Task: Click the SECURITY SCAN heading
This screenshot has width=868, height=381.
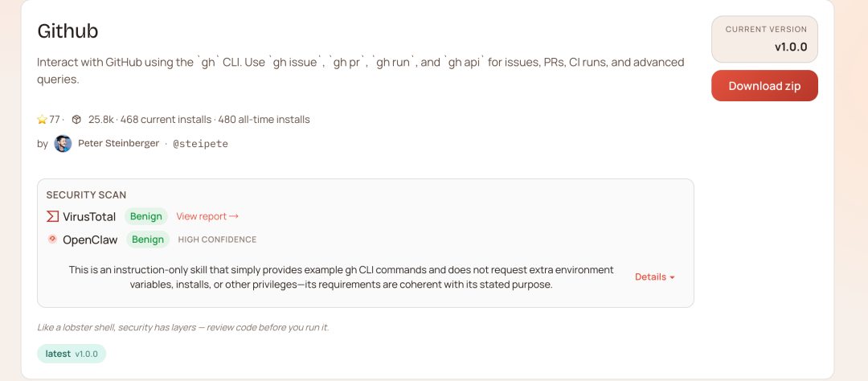Action: tap(86, 195)
